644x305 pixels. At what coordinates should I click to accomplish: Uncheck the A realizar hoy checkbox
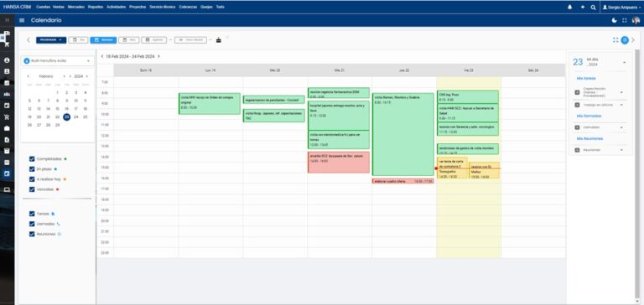point(32,179)
